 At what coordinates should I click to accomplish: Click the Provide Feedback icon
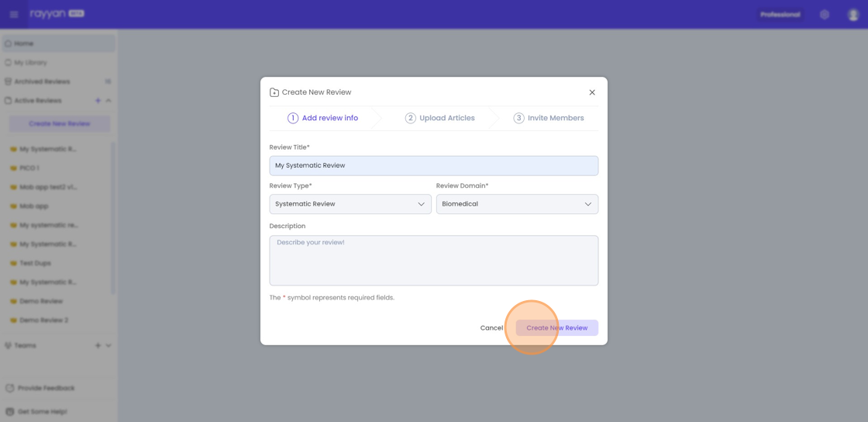pos(9,388)
